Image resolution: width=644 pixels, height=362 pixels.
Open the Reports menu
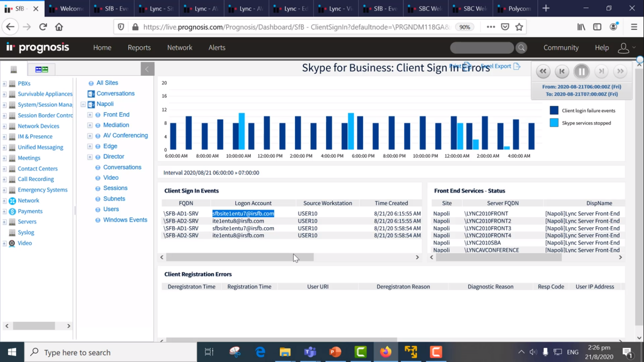(x=139, y=48)
